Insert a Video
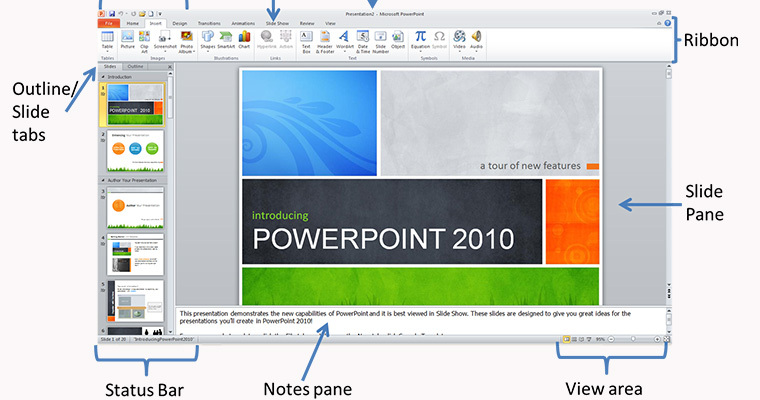The image size is (760, 400). coord(459,41)
